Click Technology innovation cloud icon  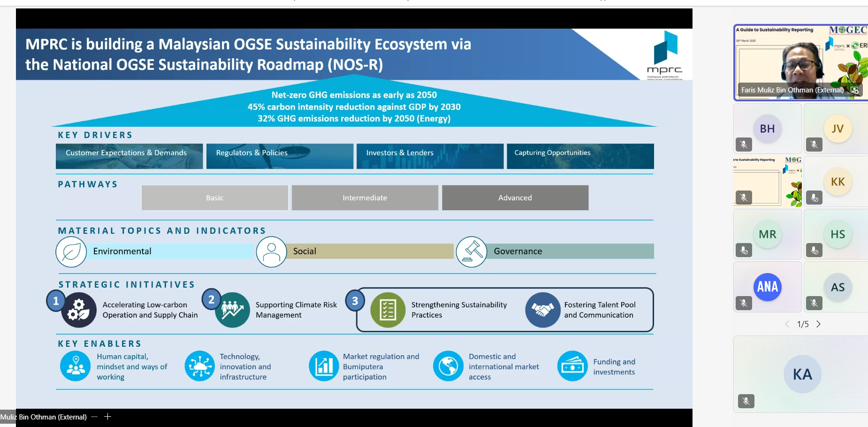tap(200, 366)
